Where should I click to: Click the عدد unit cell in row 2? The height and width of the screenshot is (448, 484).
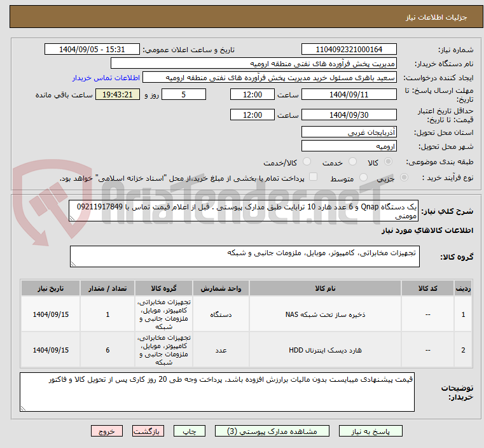[221, 350]
